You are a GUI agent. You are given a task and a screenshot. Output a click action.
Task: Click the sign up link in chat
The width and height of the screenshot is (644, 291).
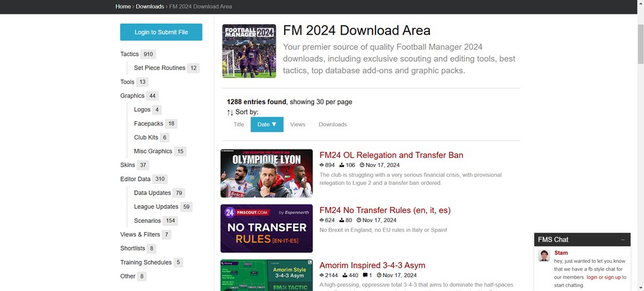click(x=613, y=277)
